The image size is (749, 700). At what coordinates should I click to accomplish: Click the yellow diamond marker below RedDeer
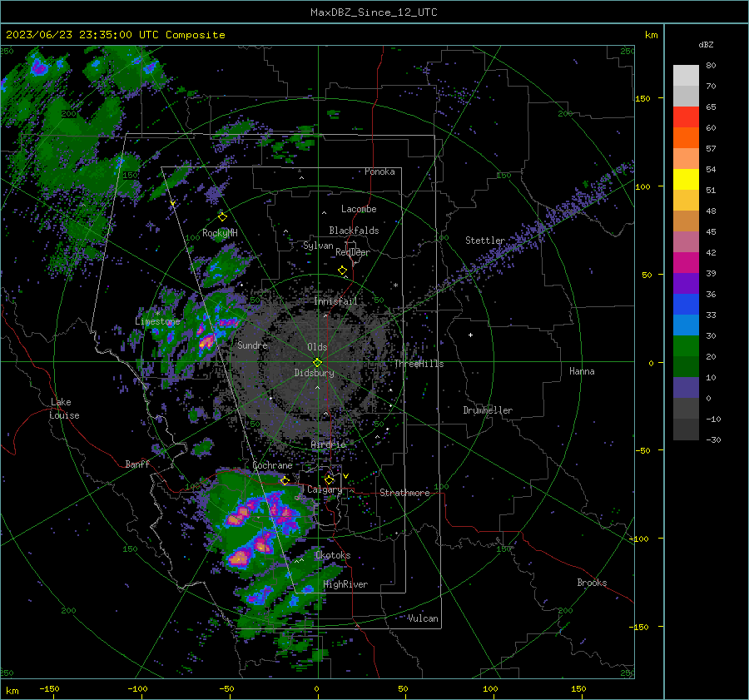[x=343, y=271]
